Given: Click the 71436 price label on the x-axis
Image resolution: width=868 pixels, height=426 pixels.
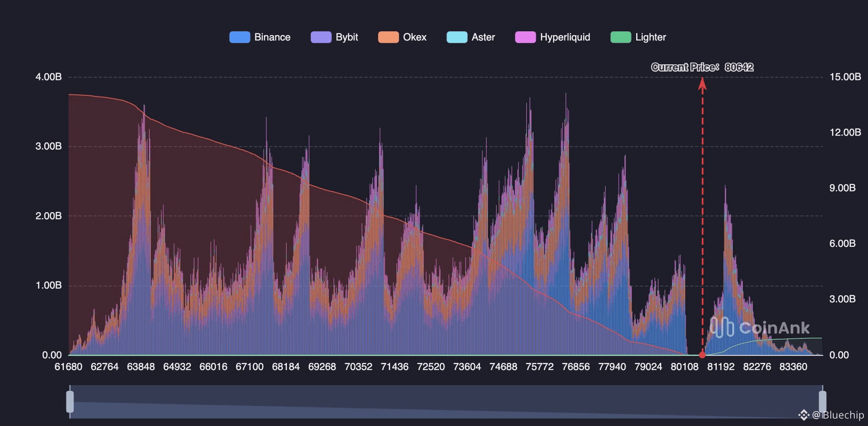Looking at the screenshot, I should pyautogui.click(x=395, y=367).
